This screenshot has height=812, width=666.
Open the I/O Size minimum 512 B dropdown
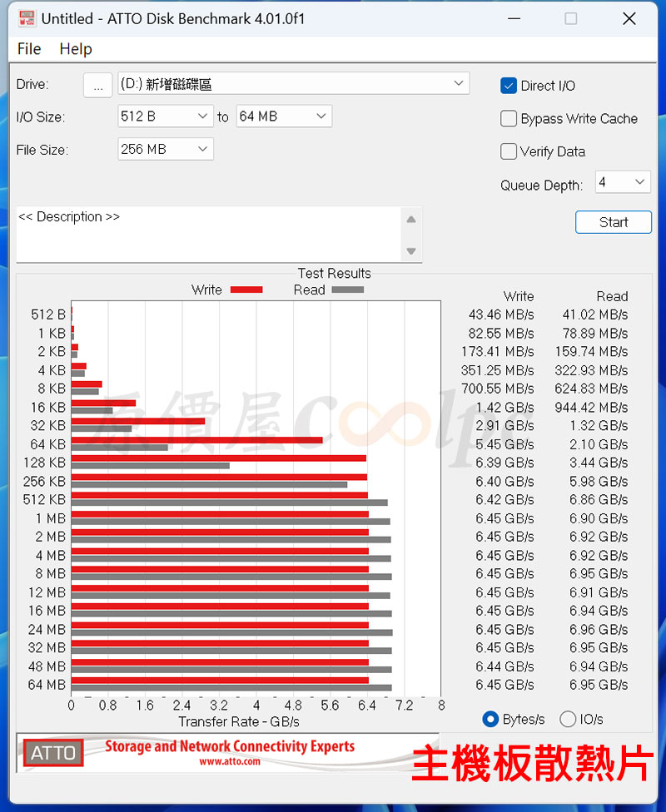166,116
